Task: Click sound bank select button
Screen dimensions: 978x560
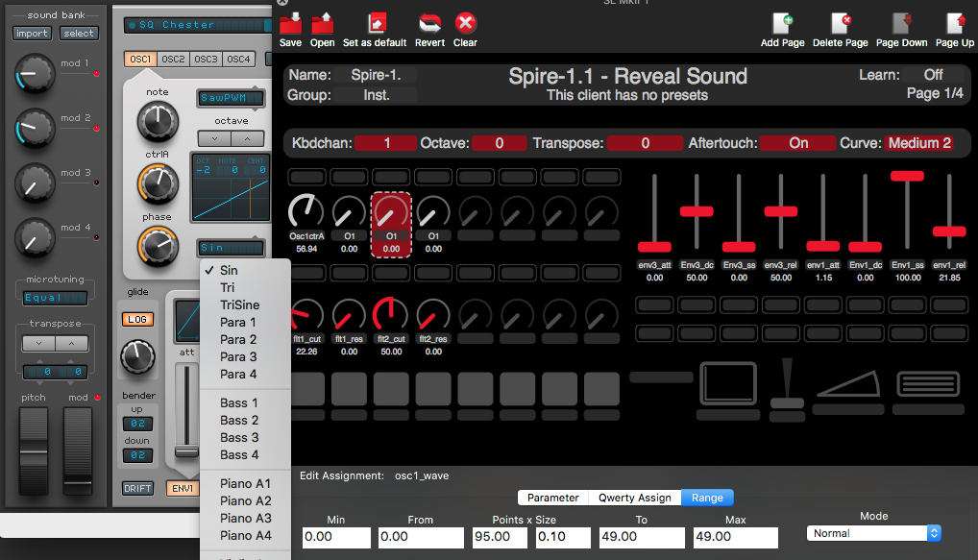Action: tap(79, 33)
